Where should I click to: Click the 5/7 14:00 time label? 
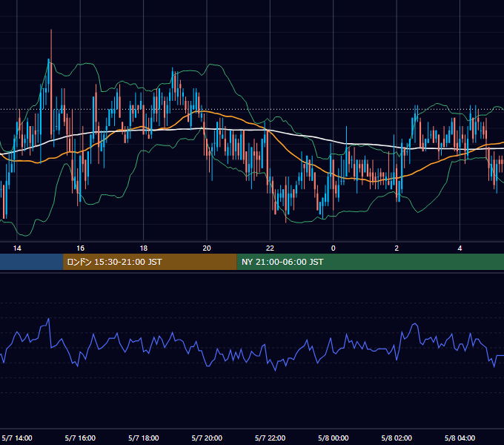17,438
